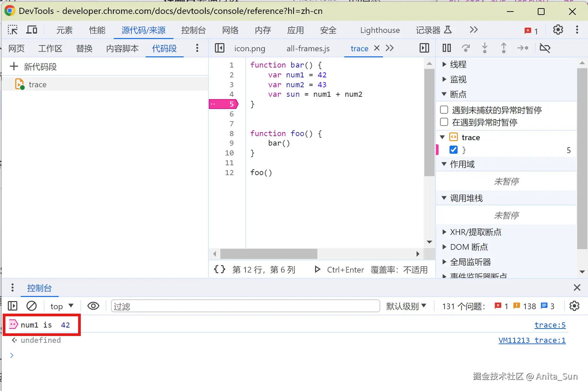Step out of current function
The height and width of the screenshot is (391, 588).
pyautogui.click(x=504, y=48)
